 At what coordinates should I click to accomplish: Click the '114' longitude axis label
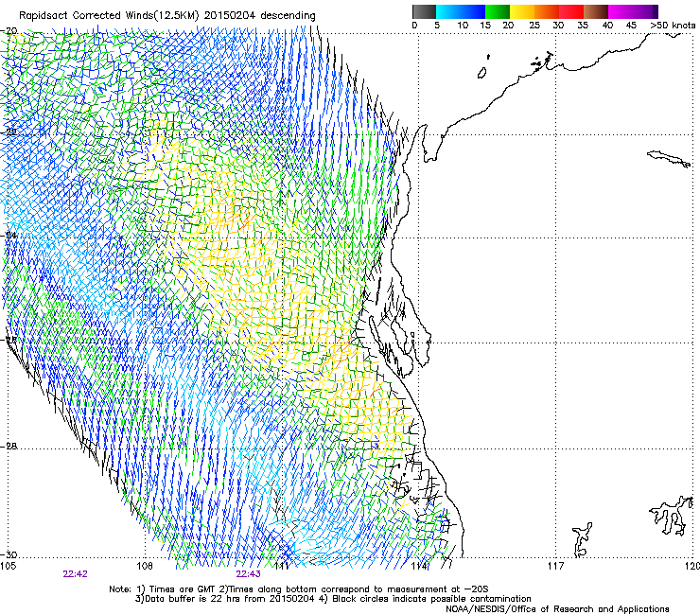(419, 566)
